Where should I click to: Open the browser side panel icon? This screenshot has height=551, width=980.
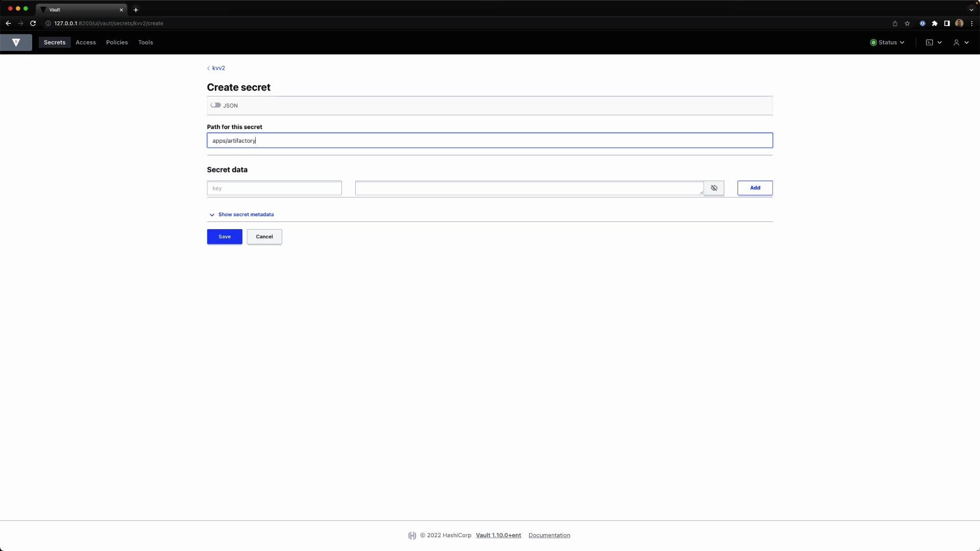coord(947,23)
